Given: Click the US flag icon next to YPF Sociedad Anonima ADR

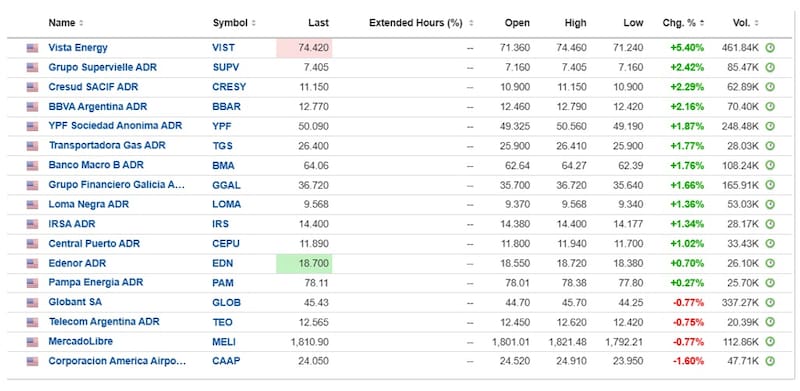Looking at the screenshot, I should coord(32,126).
